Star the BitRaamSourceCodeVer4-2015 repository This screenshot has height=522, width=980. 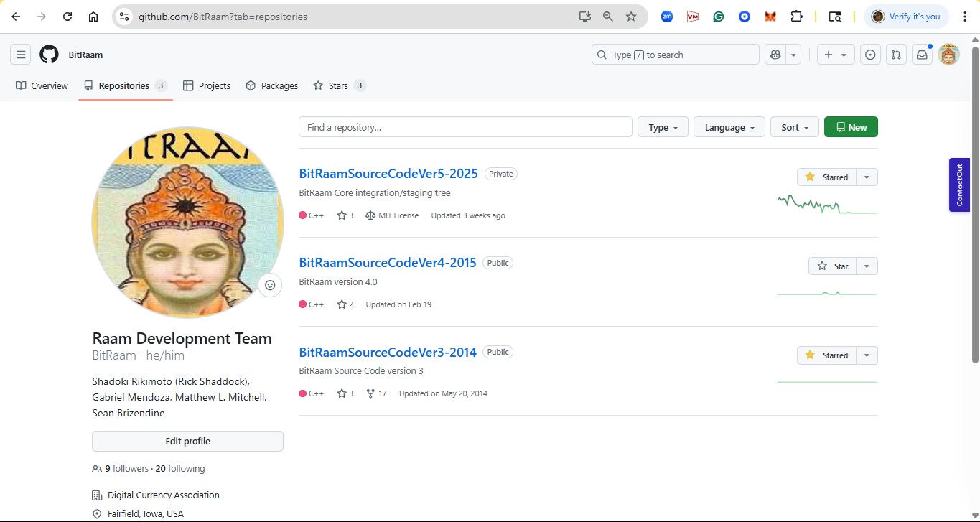[x=832, y=266]
